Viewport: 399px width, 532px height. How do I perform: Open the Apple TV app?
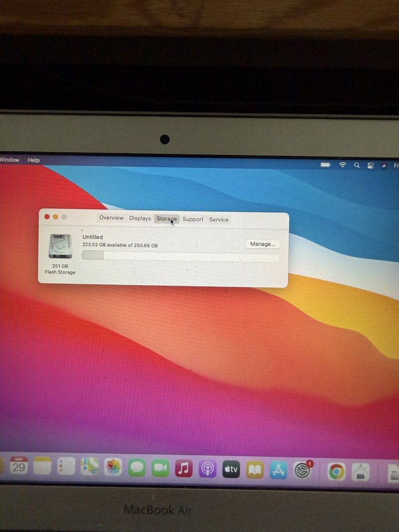231,469
